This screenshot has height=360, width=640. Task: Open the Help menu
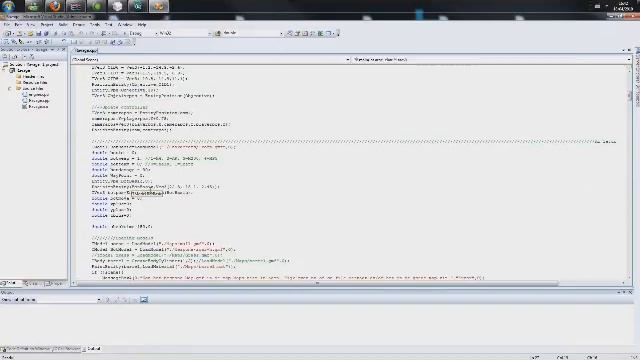(142, 24)
